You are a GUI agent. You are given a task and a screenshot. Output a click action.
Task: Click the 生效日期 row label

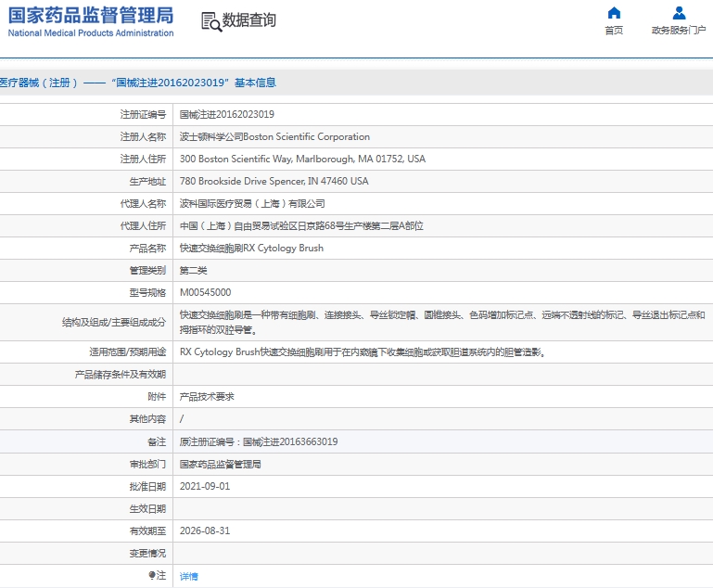tap(147, 508)
